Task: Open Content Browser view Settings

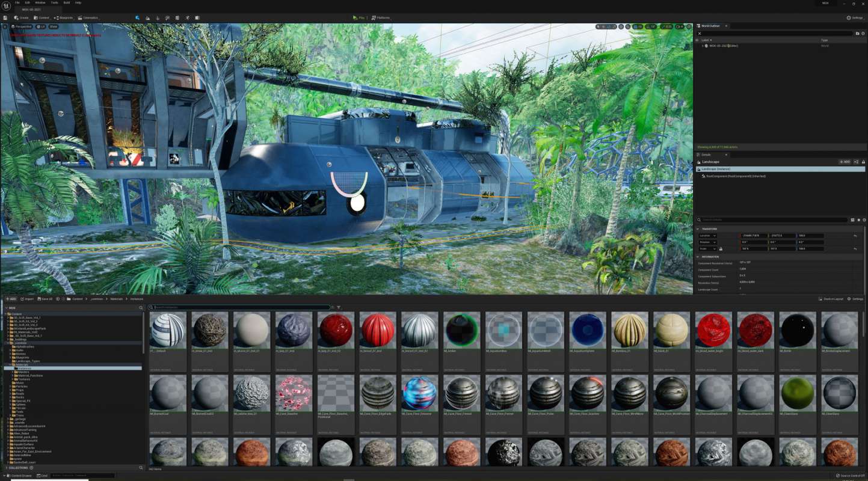Action: click(855, 299)
